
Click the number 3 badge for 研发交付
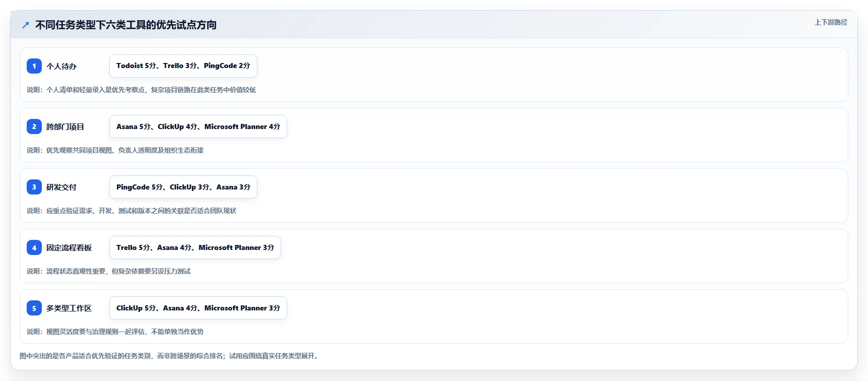click(x=34, y=187)
